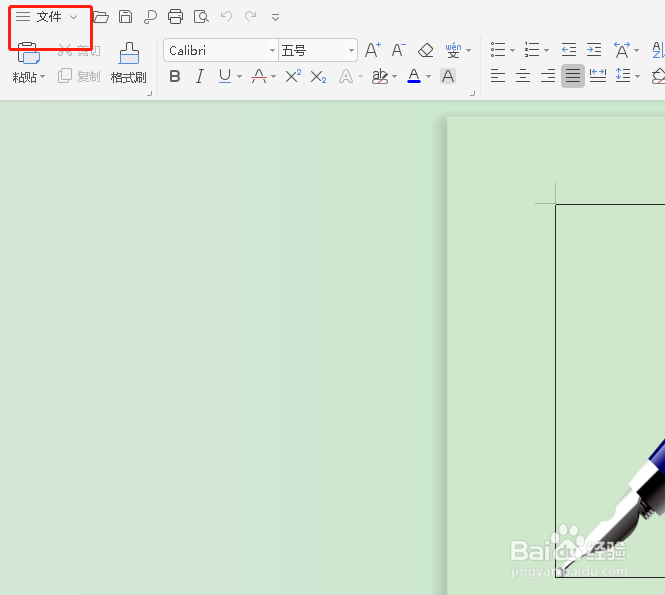Toggle Italic formatting
The image size is (665, 595).
pos(200,76)
